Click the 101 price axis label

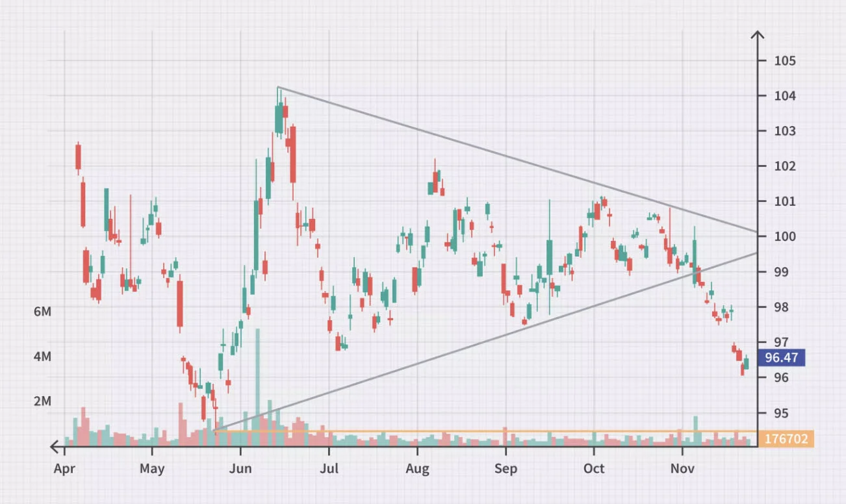click(x=785, y=201)
